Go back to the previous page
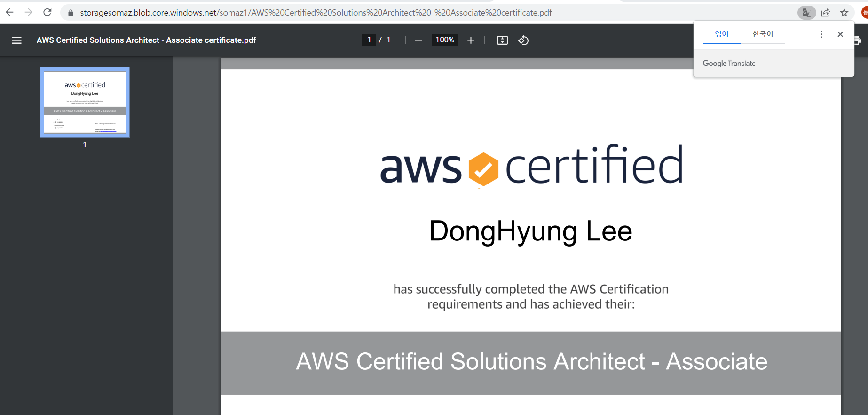The width and height of the screenshot is (868, 415). coord(9,12)
